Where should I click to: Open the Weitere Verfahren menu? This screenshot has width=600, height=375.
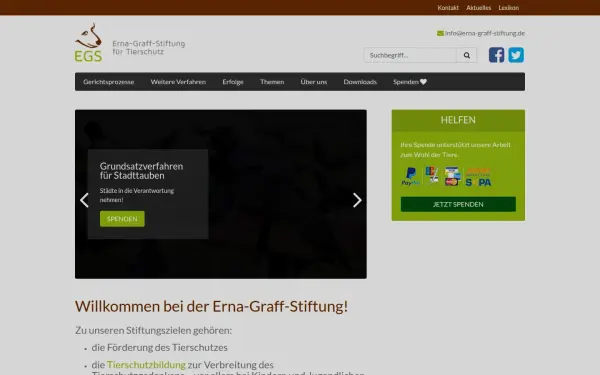click(178, 82)
